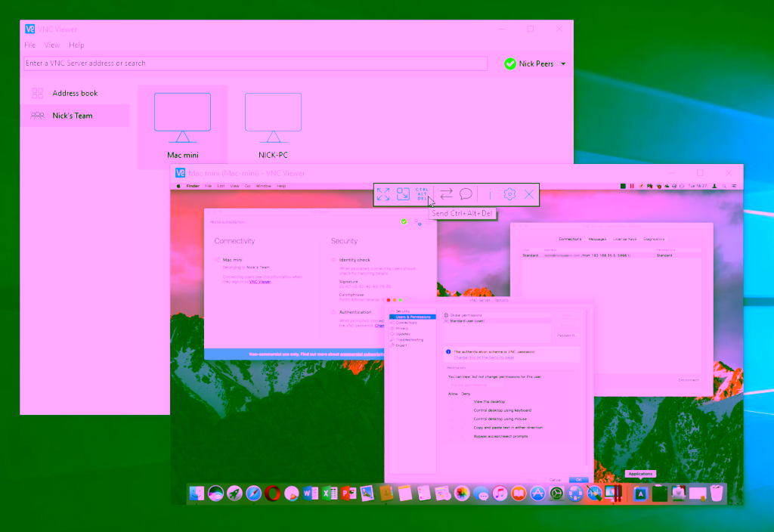Open Safari from the Mac dock
This screenshot has width=774, height=532.
[253, 493]
